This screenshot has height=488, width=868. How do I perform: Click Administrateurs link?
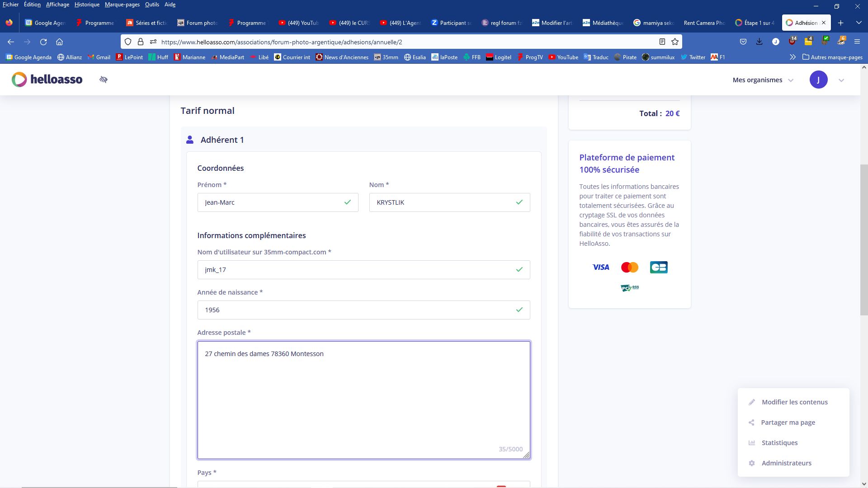click(786, 463)
